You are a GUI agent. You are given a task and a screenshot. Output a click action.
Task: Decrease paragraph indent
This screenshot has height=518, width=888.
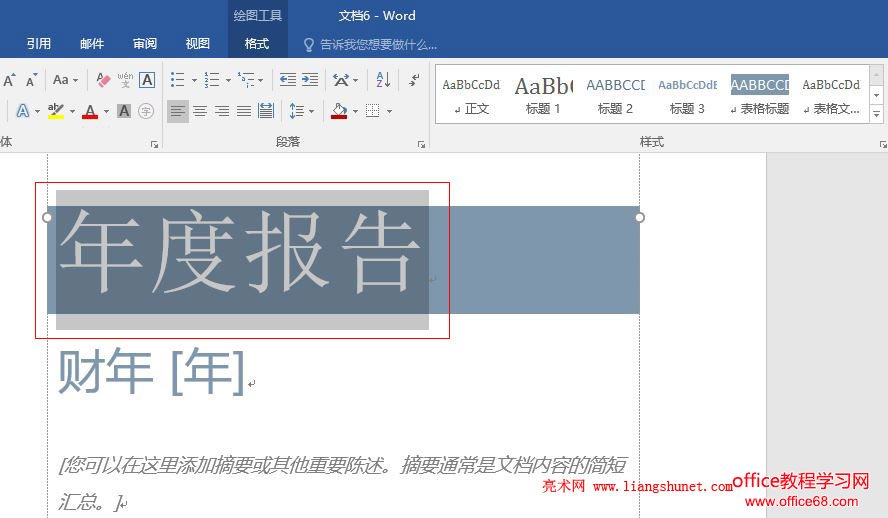(288, 80)
